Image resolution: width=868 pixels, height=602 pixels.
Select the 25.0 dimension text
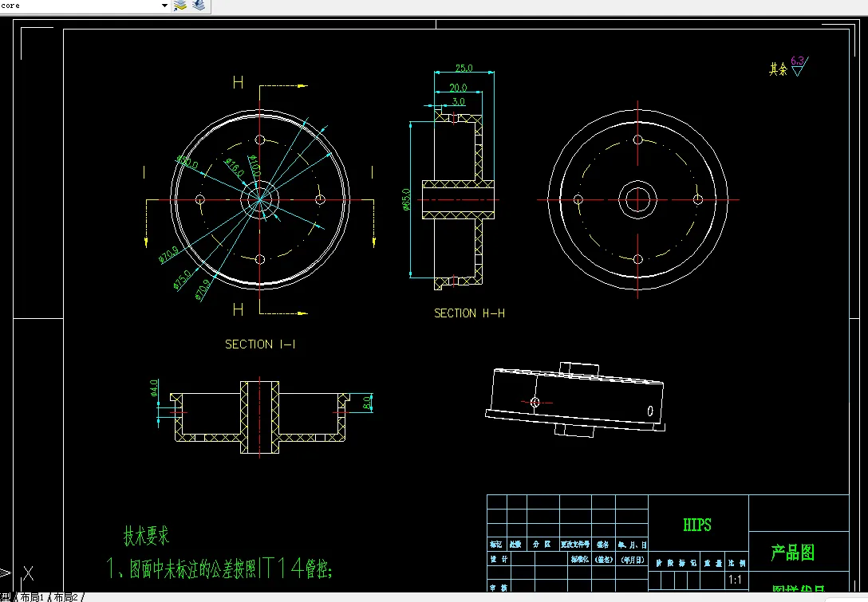(x=464, y=68)
